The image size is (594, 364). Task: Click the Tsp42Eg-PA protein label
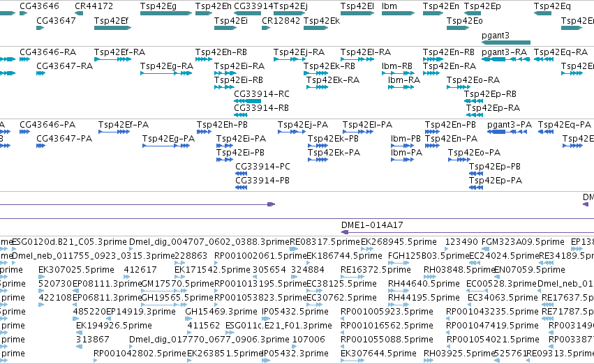(x=168, y=139)
